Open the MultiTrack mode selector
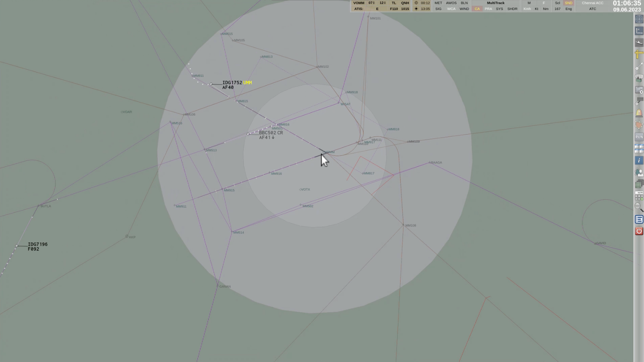 (x=496, y=3)
